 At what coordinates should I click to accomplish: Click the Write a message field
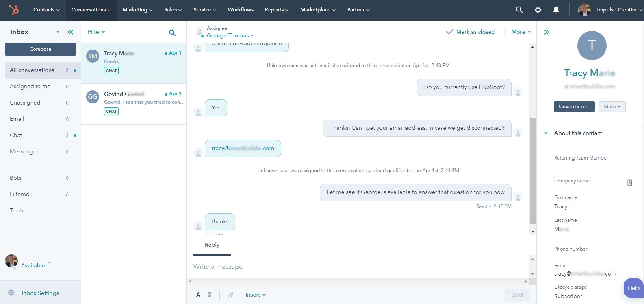358,267
